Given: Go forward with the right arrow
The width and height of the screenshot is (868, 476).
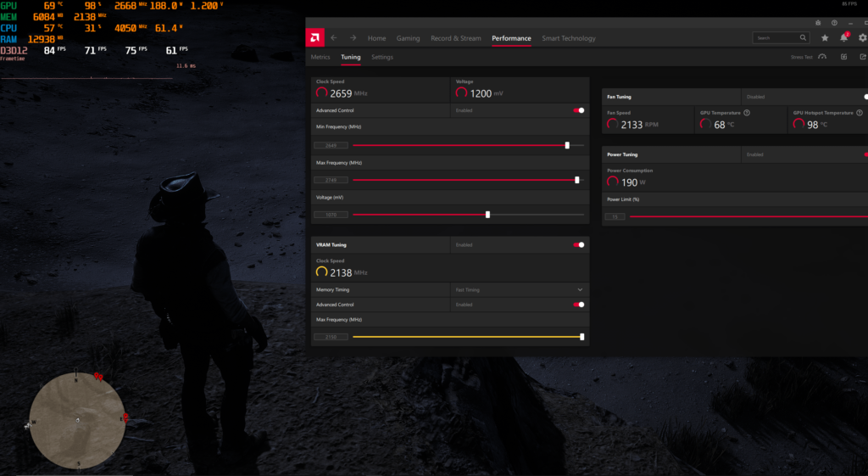Looking at the screenshot, I should coord(353,37).
